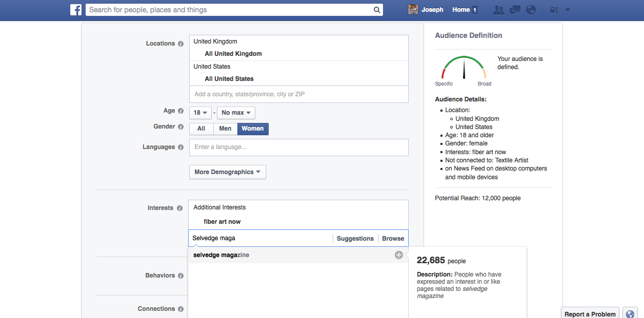Screen dimensions: 644x318
Task: Click the Additional Interests heading
Action: point(219,207)
